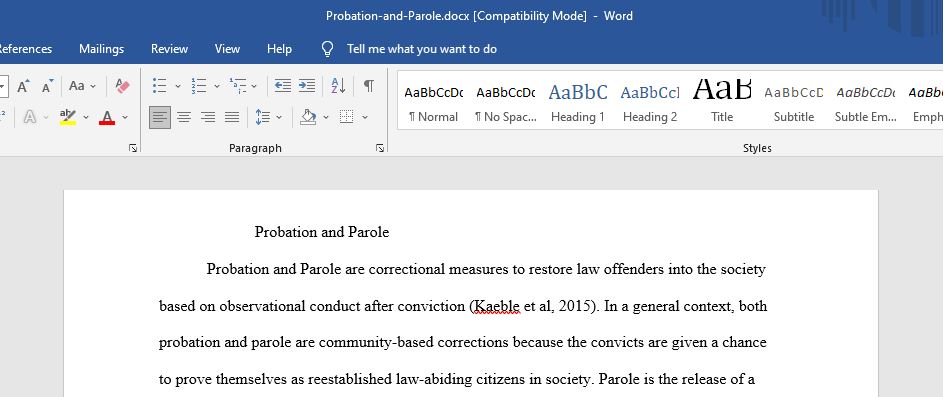Open the References tab
This screenshot has height=397, width=943.
26,49
